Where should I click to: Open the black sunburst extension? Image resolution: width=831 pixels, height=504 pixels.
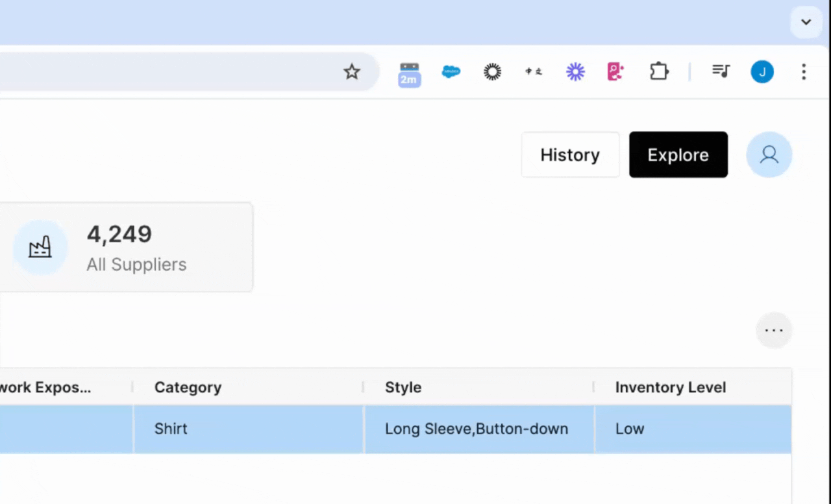click(x=492, y=72)
